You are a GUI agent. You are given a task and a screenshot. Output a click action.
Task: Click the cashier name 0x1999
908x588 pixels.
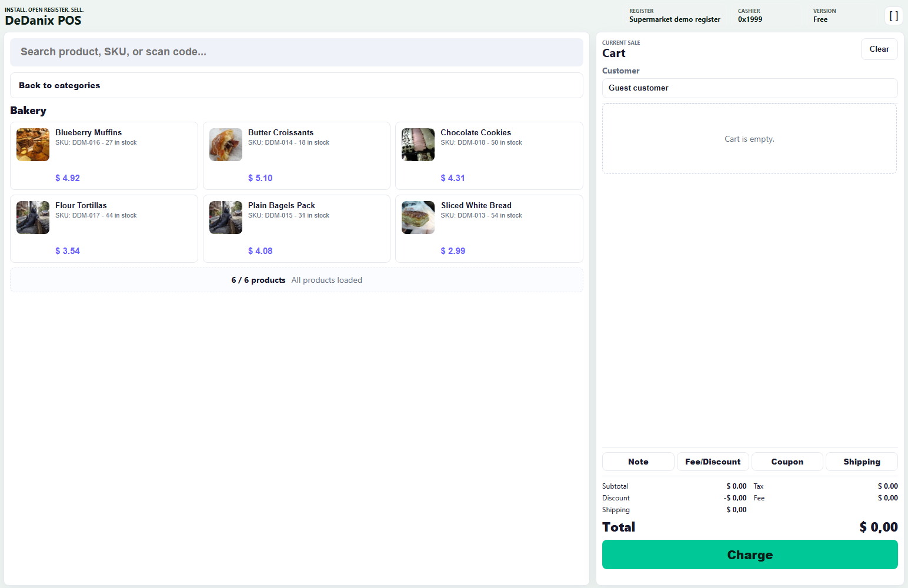point(750,19)
